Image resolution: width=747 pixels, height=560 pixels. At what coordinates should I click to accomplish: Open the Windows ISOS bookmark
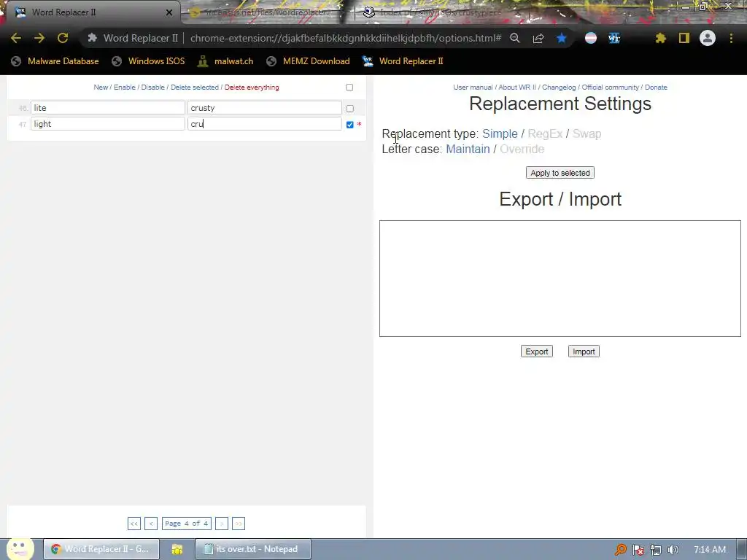pos(147,61)
